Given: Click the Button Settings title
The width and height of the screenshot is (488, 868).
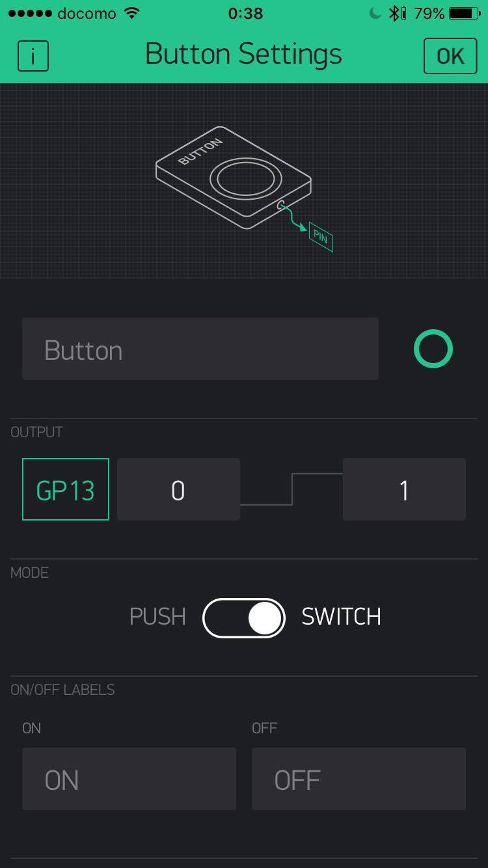Looking at the screenshot, I should [243, 54].
